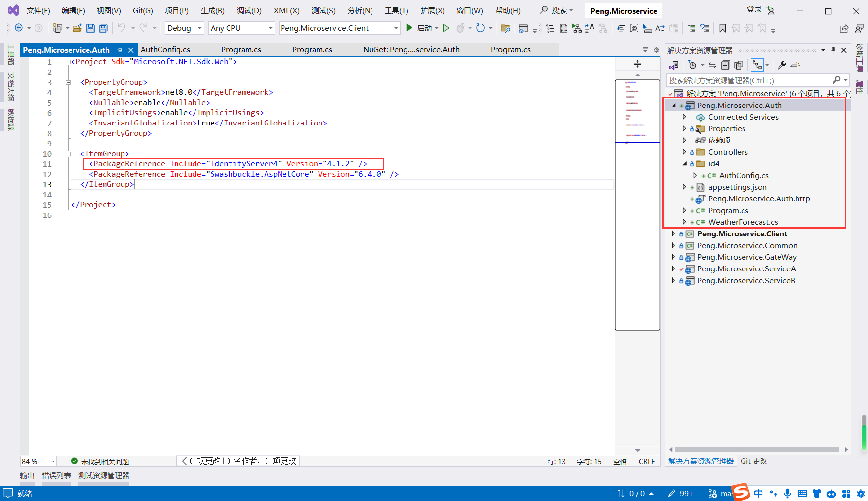Open the 错误列表 panel tab
Image resolution: width=868 pixels, height=501 pixels.
coord(56,476)
